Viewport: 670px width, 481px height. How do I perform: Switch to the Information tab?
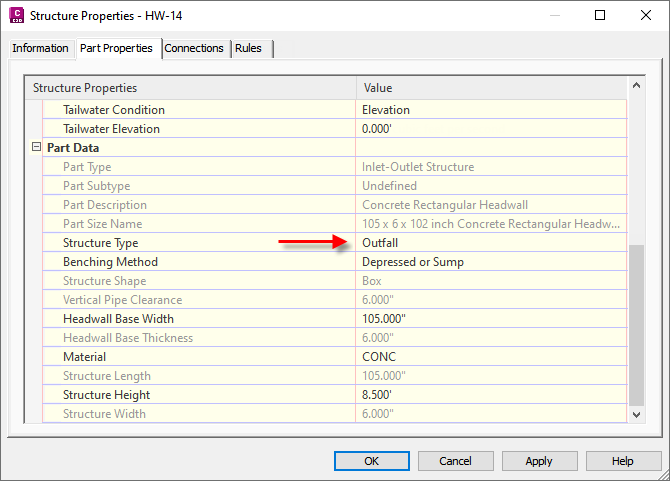point(40,48)
